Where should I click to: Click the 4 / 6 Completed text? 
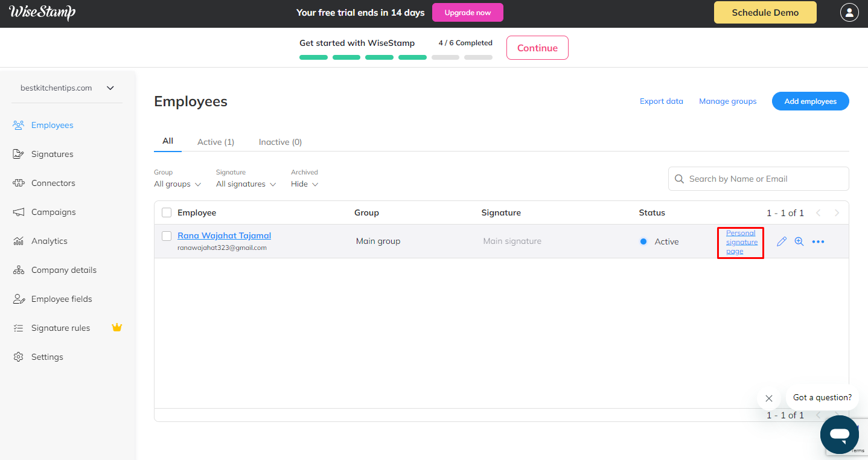465,43
